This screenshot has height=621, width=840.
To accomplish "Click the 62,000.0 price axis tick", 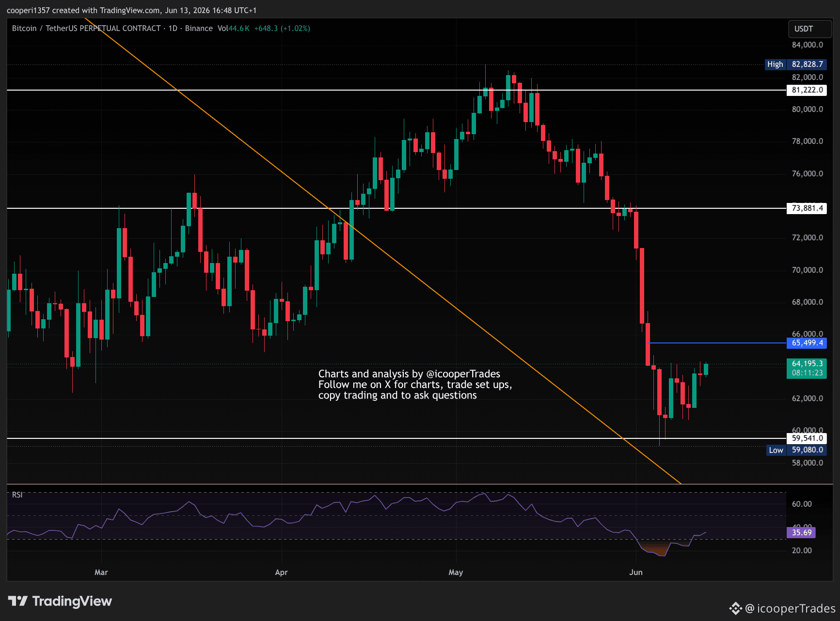I will [x=808, y=399].
